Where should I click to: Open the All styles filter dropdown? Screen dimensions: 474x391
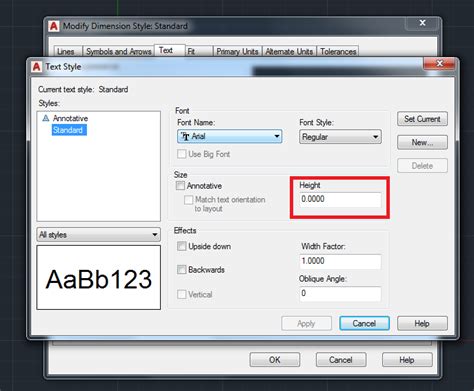pos(98,235)
